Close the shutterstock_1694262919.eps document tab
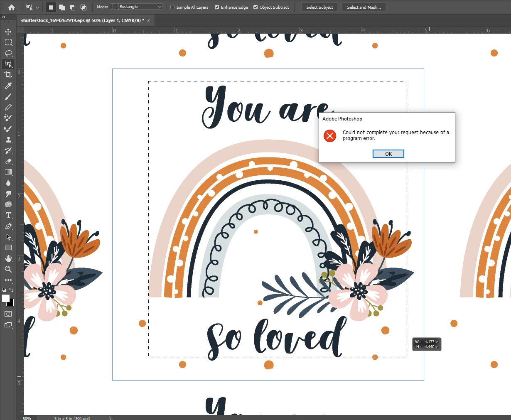The image size is (511, 420). pos(149,20)
